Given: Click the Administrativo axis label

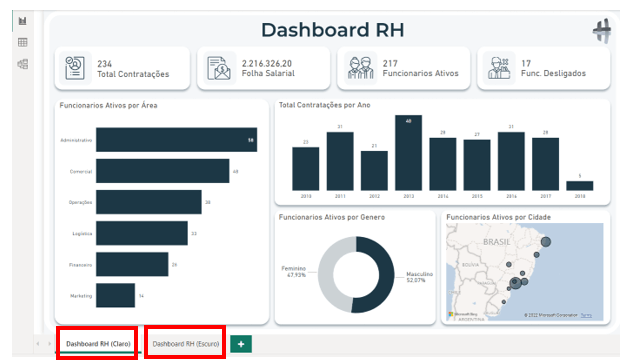Looking at the screenshot, I should (x=76, y=140).
